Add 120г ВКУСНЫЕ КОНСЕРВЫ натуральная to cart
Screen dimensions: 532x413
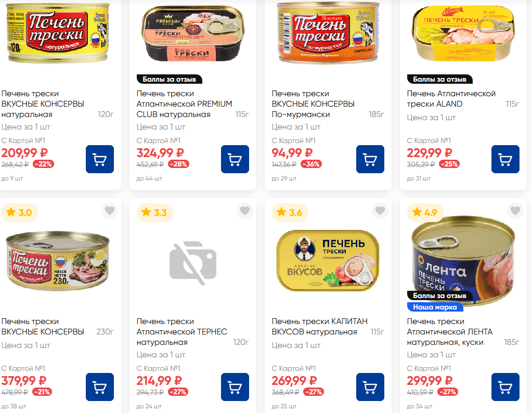(99, 159)
